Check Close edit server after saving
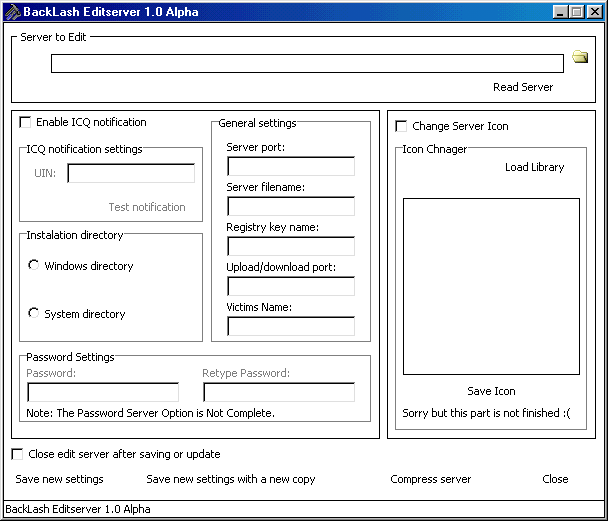 [17, 454]
